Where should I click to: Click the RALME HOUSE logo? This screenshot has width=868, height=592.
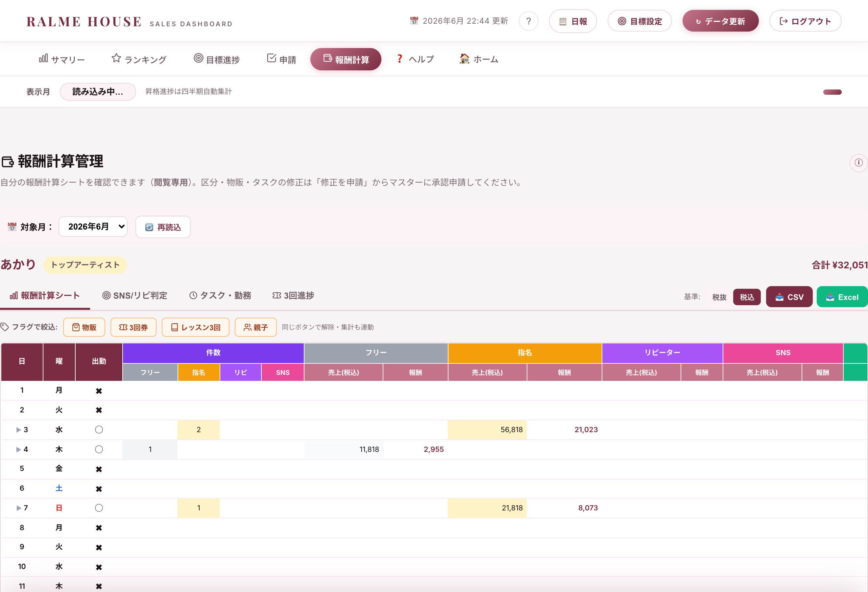coord(84,22)
